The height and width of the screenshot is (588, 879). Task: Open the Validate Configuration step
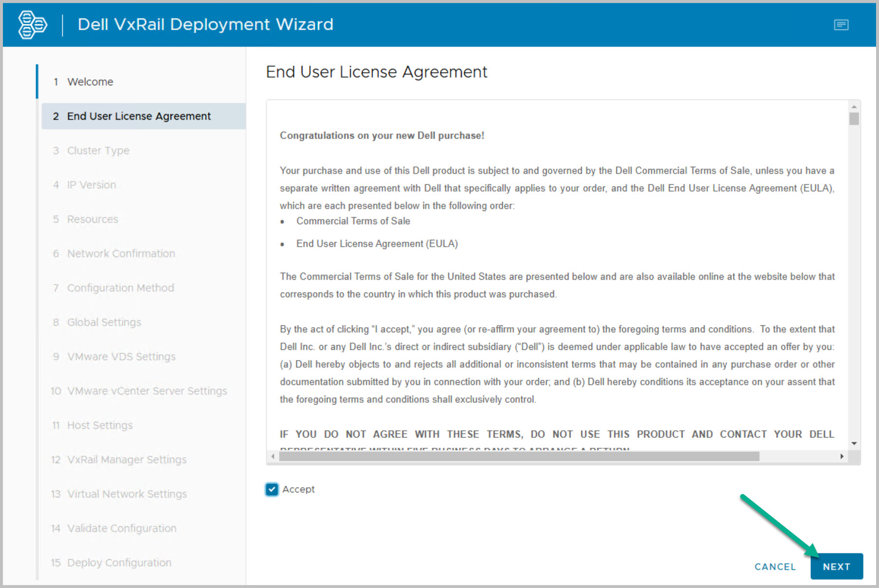coord(121,529)
